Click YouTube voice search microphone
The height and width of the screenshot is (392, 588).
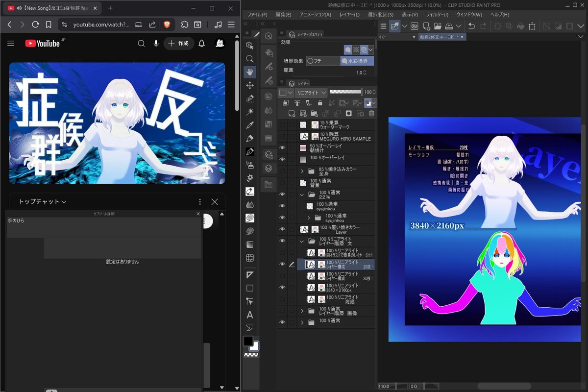click(156, 44)
